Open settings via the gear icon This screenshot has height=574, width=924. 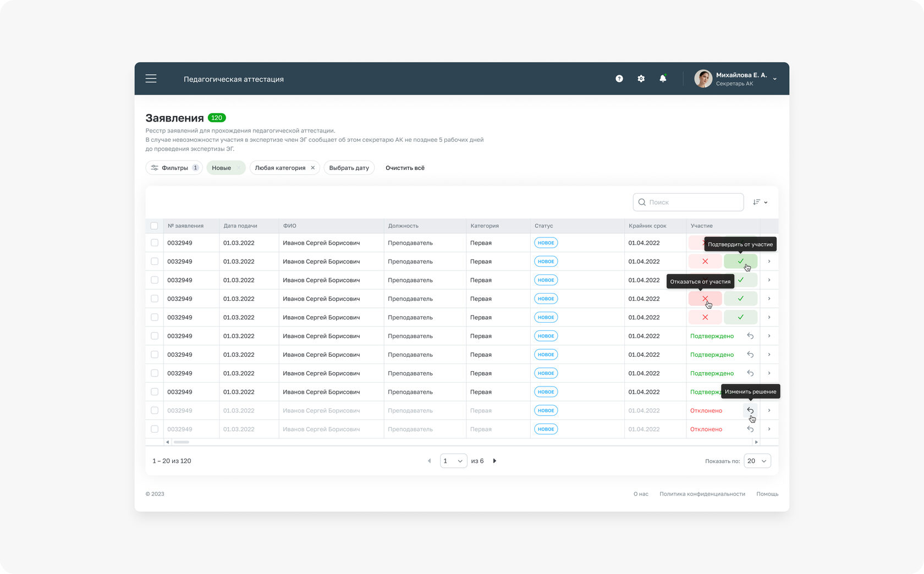641,79
